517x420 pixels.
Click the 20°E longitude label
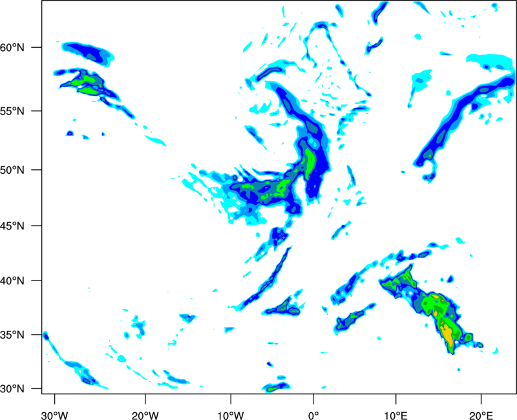481,415
